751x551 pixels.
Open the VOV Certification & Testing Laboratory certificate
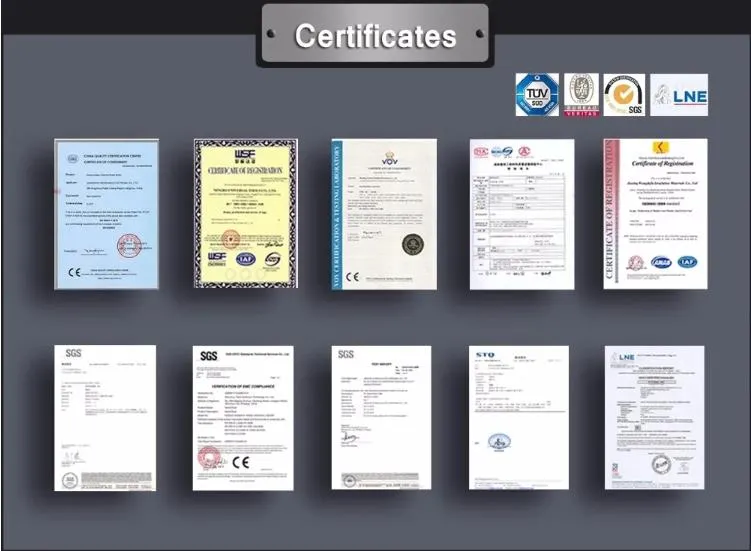384,214
